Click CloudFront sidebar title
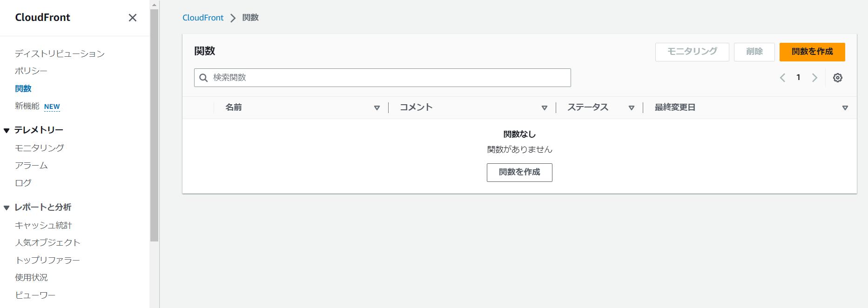The height and width of the screenshot is (308, 868). [42, 18]
